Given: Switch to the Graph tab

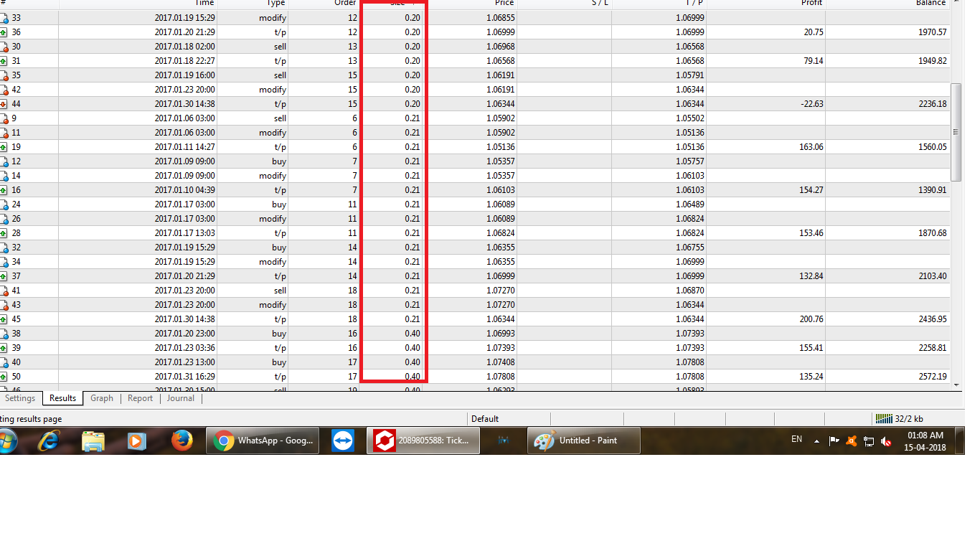Looking at the screenshot, I should point(102,398).
